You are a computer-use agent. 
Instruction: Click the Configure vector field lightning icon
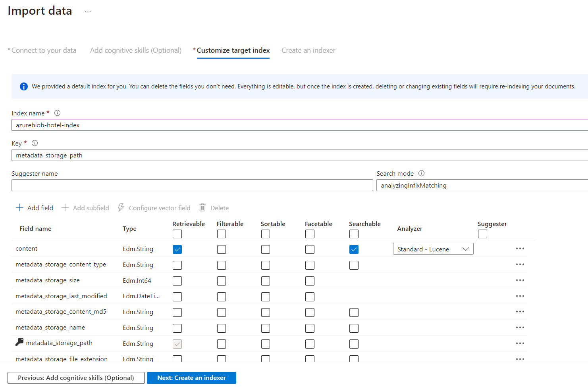[x=121, y=208]
